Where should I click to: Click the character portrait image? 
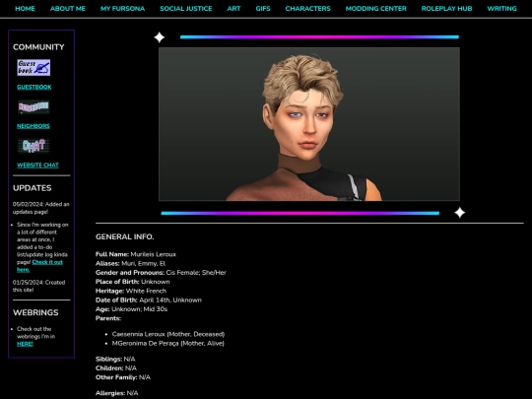309,124
